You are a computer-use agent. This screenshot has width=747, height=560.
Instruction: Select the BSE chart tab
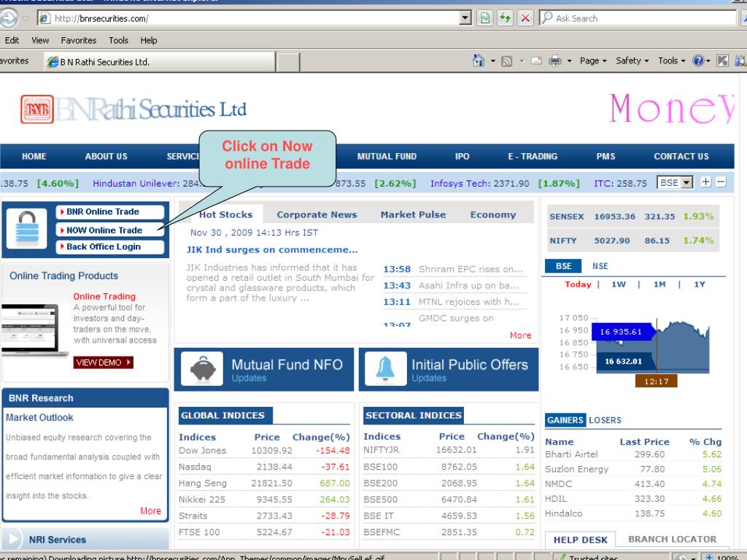(x=563, y=265)
